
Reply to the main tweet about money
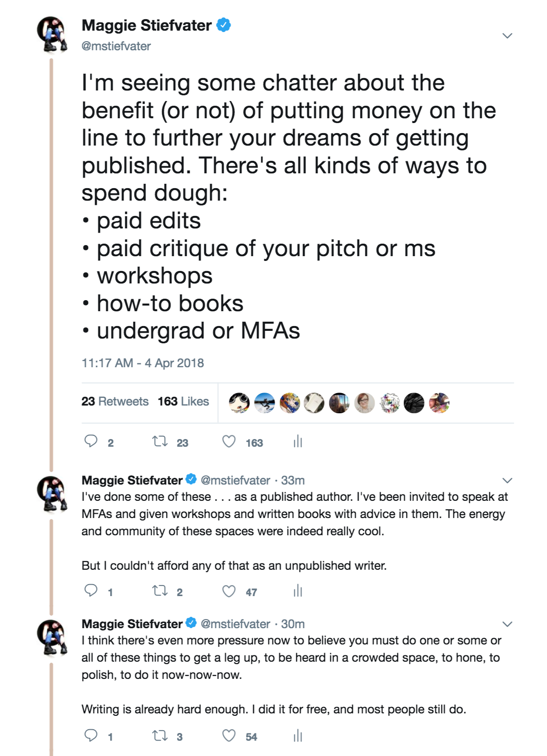91,441
